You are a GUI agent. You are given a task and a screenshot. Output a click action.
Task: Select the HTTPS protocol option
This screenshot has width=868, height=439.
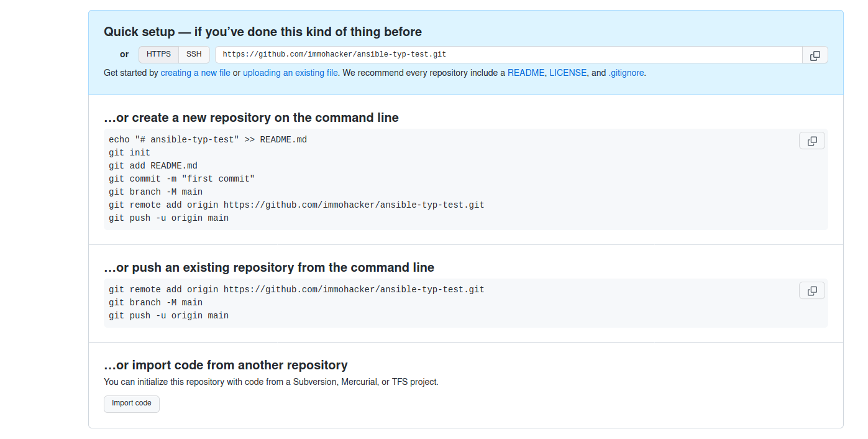tap(158, 54)
